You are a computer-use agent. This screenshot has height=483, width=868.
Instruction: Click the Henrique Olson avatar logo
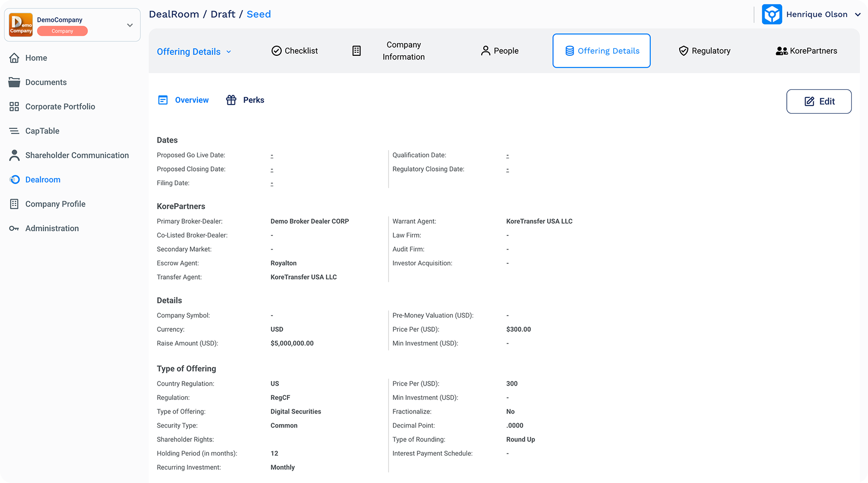[772, 14]
